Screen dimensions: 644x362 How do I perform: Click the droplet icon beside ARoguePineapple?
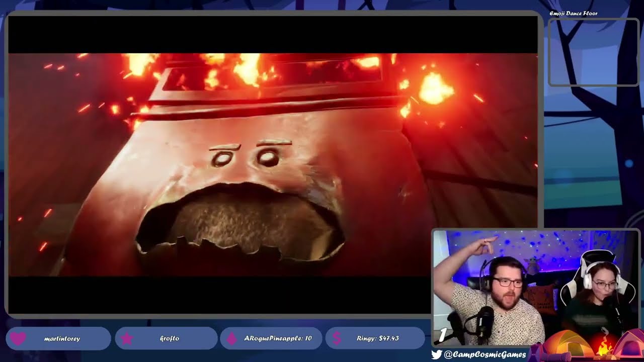coord(232,338)
